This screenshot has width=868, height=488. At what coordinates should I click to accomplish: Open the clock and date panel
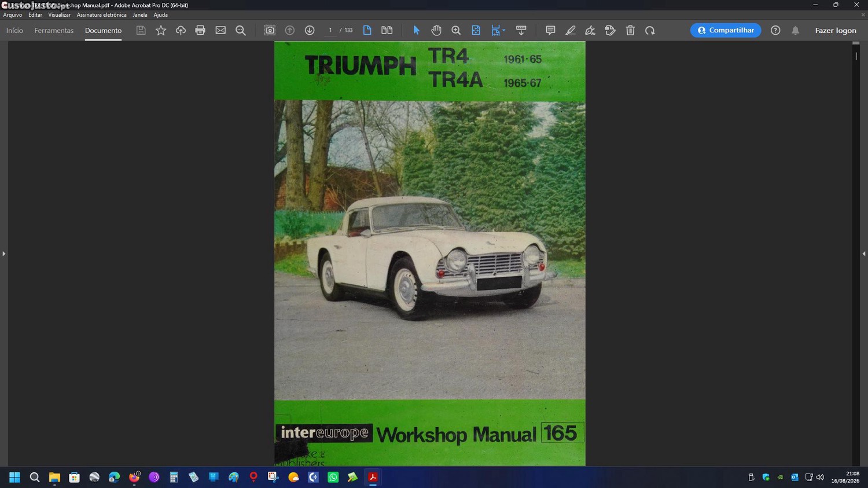point(845,477)
